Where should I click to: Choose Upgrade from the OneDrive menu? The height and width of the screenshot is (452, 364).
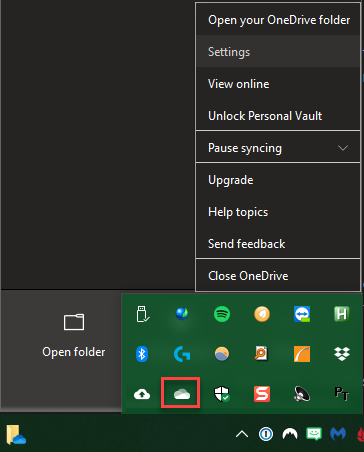pos(278,180)
